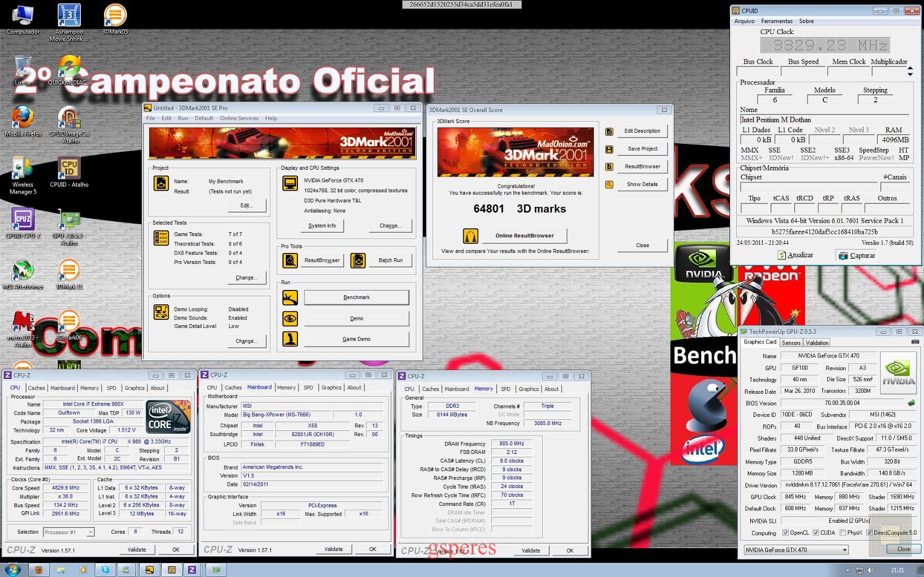This screenshot has width=924, height=577.
Task: Toggle the OpenCL checkbox in GPU-Z
Action: coord(785,533)
